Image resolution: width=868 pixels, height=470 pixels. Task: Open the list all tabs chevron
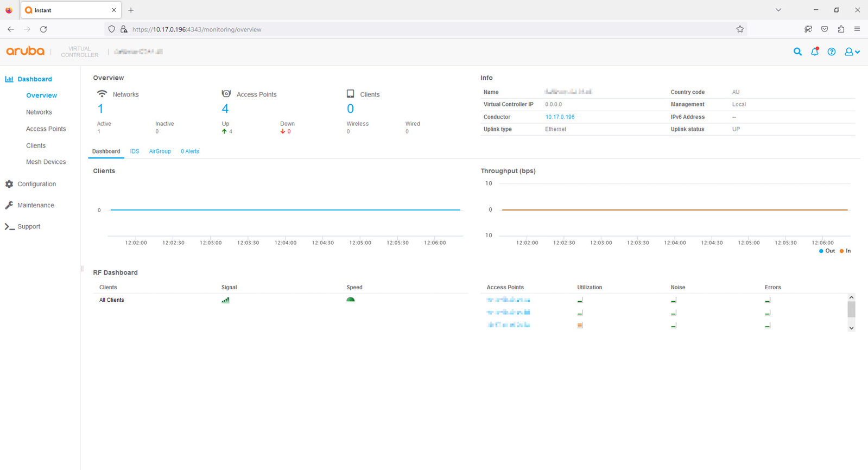point(778,10)
